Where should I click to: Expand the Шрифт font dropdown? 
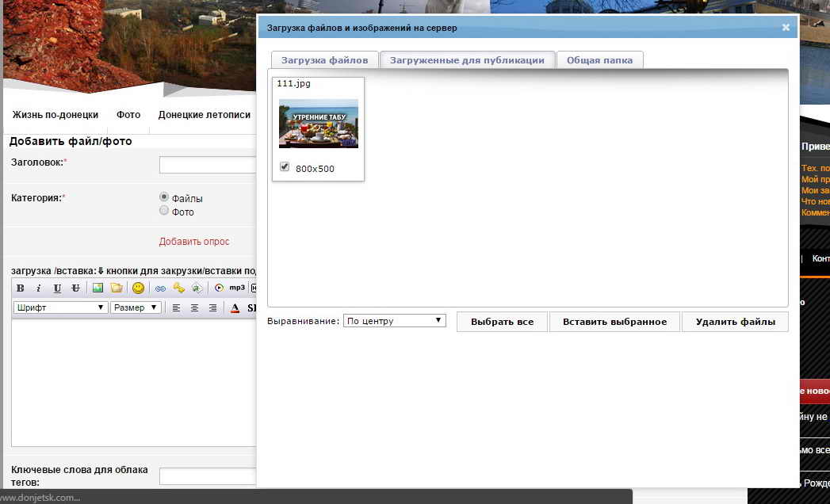click(x=60, y=307)
